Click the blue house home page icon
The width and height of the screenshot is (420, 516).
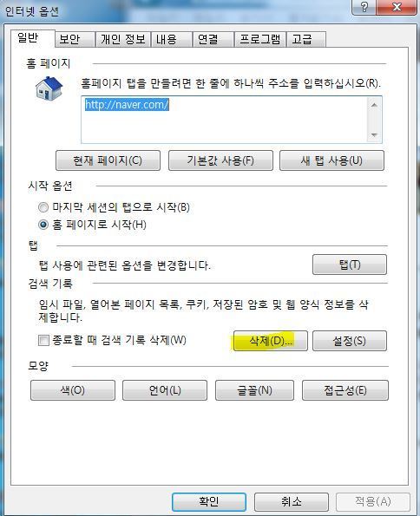(x=49, y=88)
